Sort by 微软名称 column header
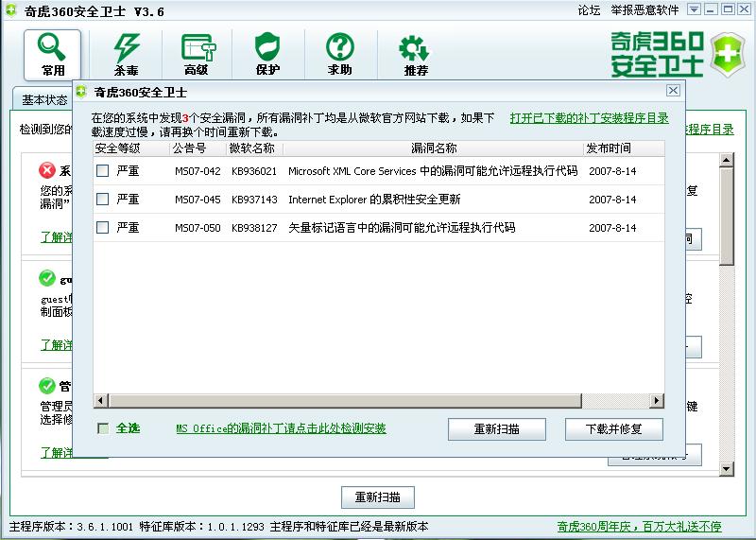The width and height of the screenshot is (756, 540). tap(254, 148)
